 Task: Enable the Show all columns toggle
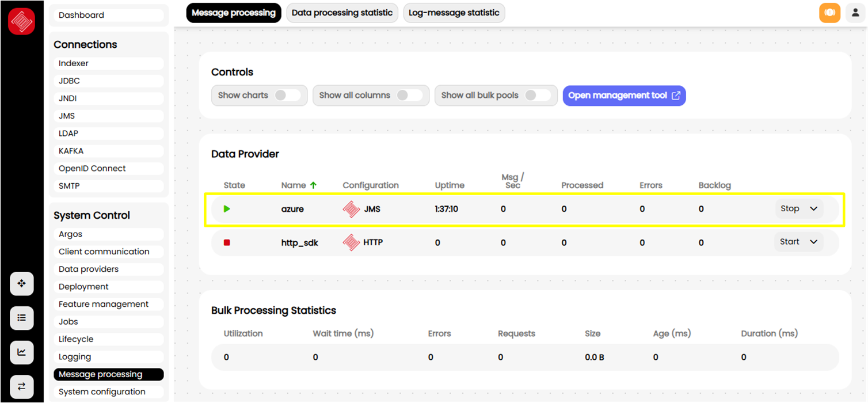pyautogui.click(x=409, y=96)
